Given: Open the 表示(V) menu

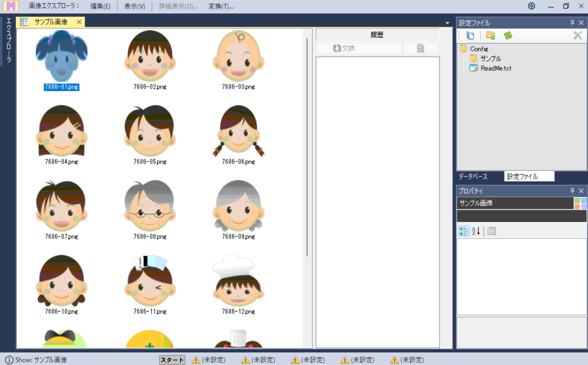Looking at the screenshot, I should [135, 6].
